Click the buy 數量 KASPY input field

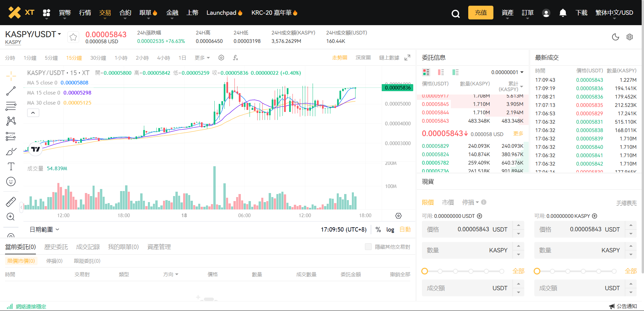pyautogui.click(x=467, y=250)
